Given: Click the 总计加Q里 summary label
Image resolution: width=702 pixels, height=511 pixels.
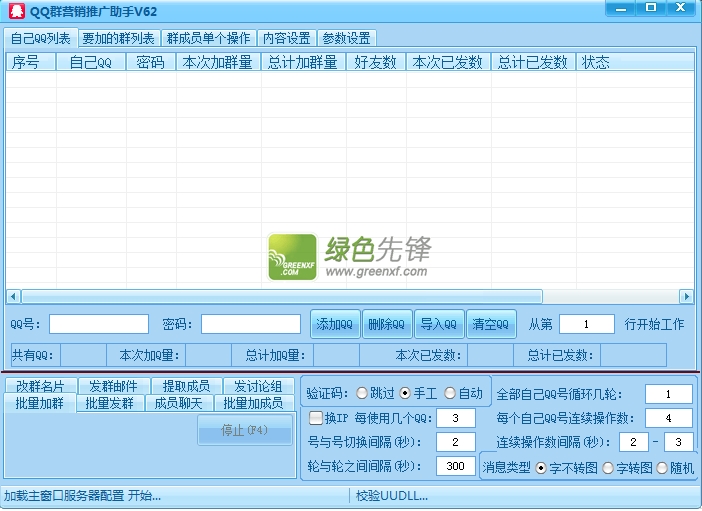Looking at the screenshot, I should coord(275,355).
